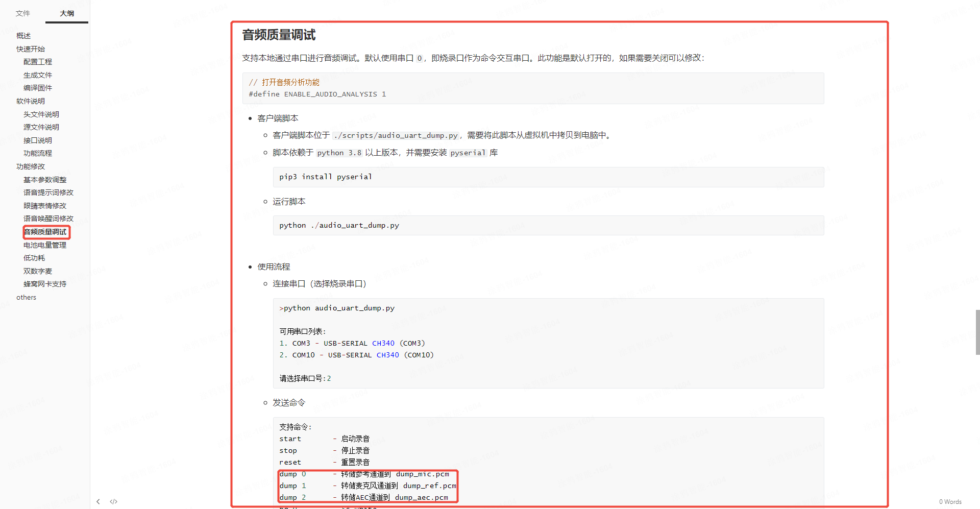Select 音频质量调试 outline entry
The width and height of the screenshot is (980, 509).
[45, 232]
